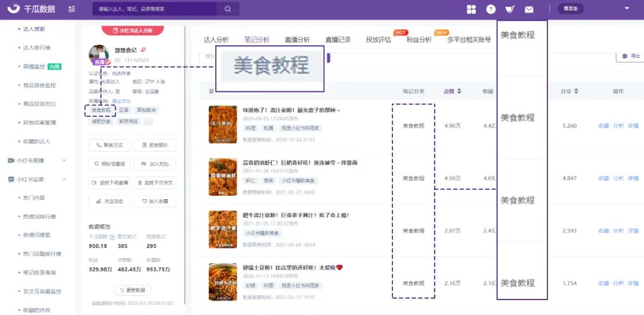Open 热门话题排行榜 in the sidebar
644x315 pixels.
[x=42, y=254]
